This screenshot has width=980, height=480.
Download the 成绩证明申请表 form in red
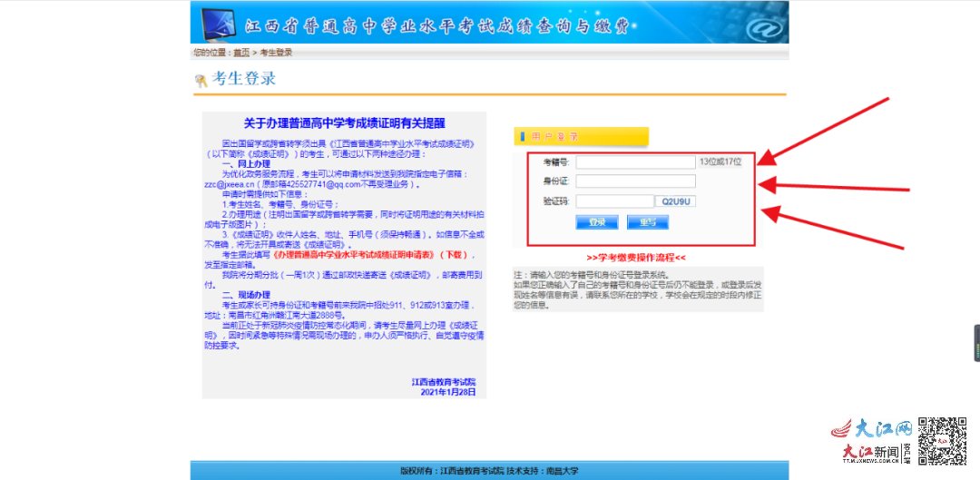click(372, 256)
